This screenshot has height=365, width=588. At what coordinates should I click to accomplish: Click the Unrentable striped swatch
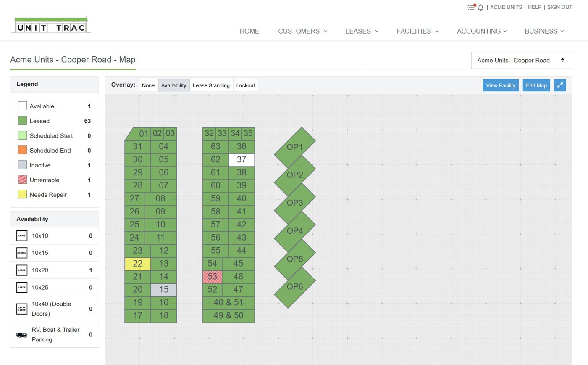[22, 180]
